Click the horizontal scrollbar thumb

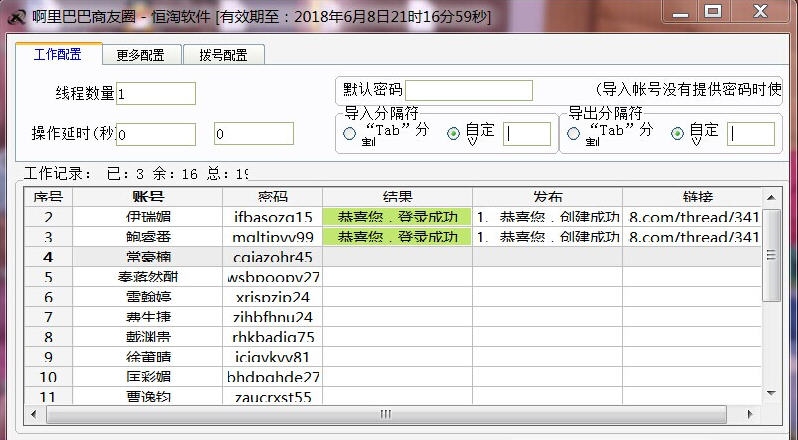[x=386, y=414]
